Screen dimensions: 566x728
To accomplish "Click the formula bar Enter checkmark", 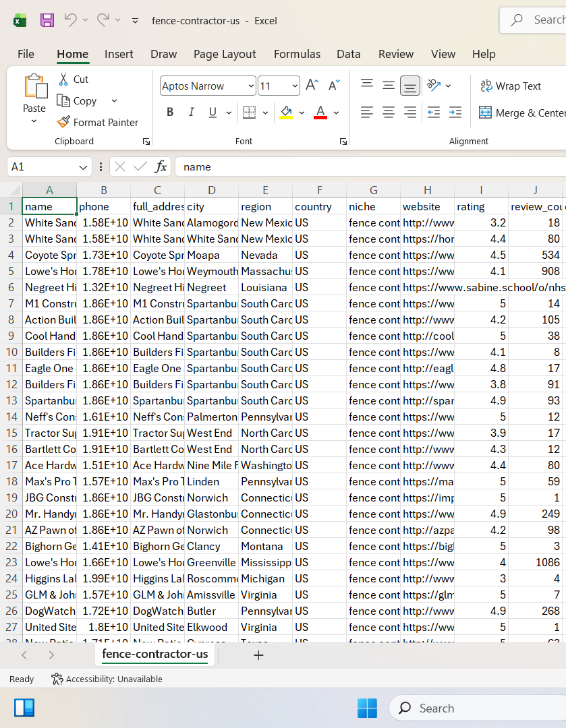I will [x=140, y=166].
